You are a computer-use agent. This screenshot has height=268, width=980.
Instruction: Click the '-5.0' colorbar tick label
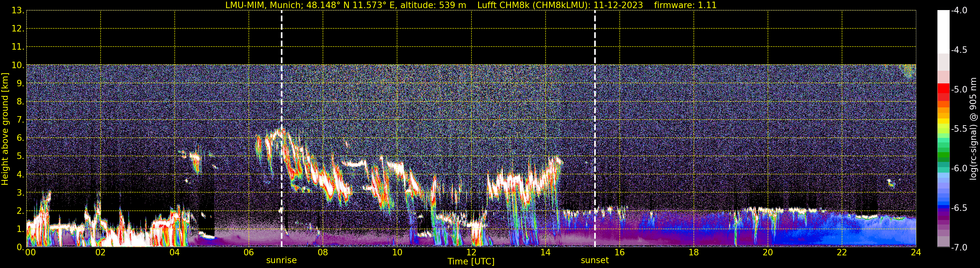coord(959,90)
